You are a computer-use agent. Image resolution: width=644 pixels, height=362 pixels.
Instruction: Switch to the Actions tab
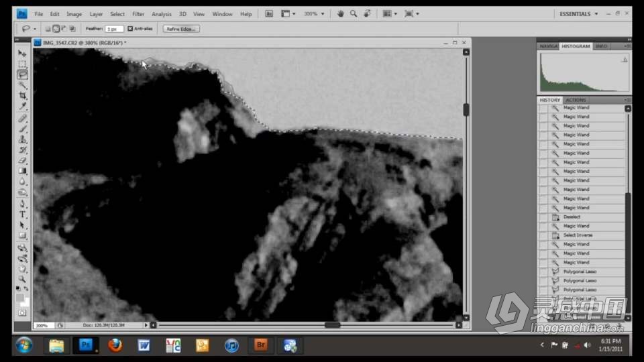point(575,100)
